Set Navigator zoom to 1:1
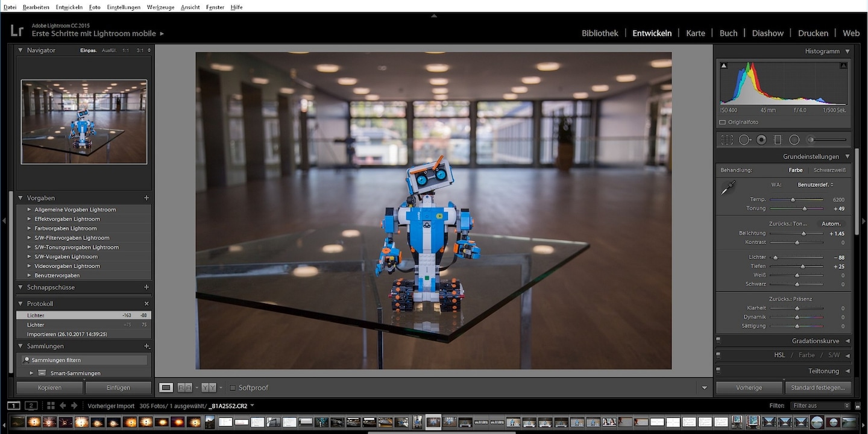The width and height of the screenshot is (868, 434). point(125,51)
